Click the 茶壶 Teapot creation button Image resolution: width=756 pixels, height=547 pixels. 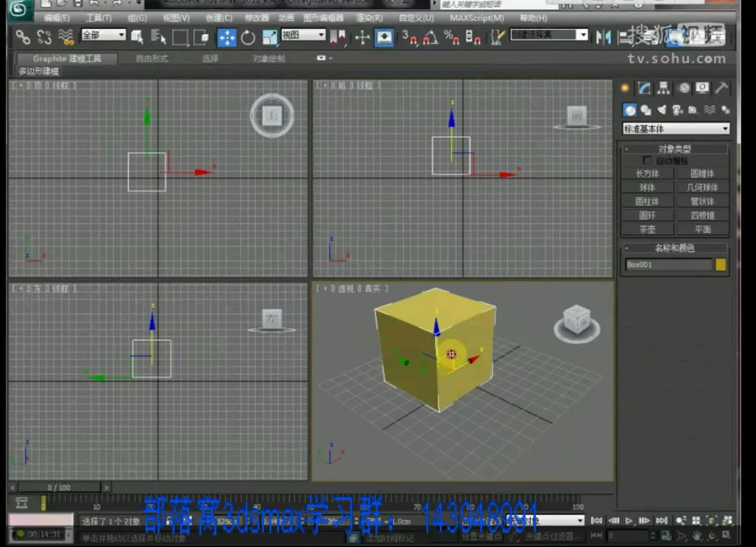click(648, 229)
